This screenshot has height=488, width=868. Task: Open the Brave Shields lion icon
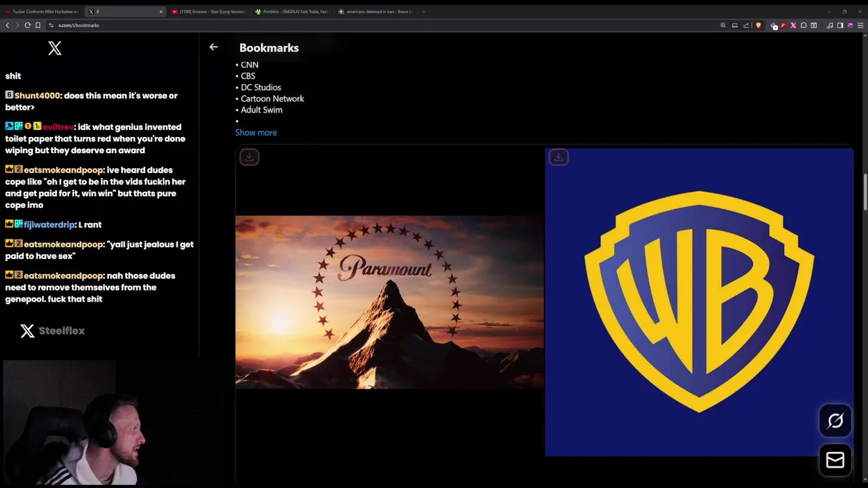(758, 25)
